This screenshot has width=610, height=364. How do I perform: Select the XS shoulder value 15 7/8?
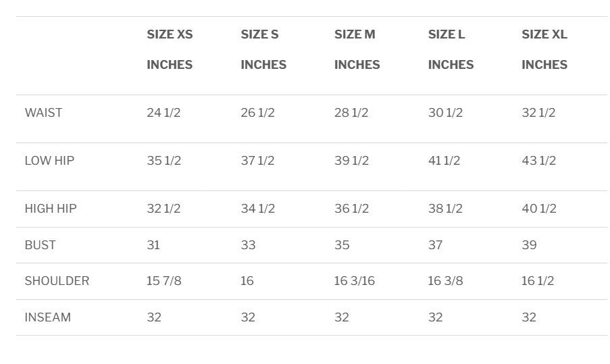(164, 281)
